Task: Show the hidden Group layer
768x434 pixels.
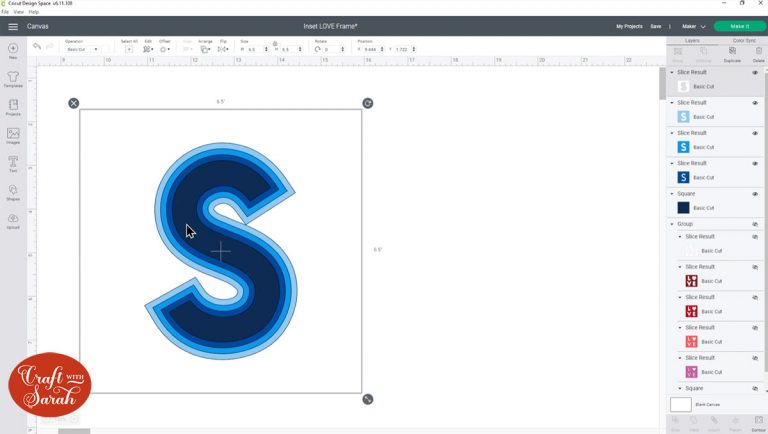Action: pos(755,224)
